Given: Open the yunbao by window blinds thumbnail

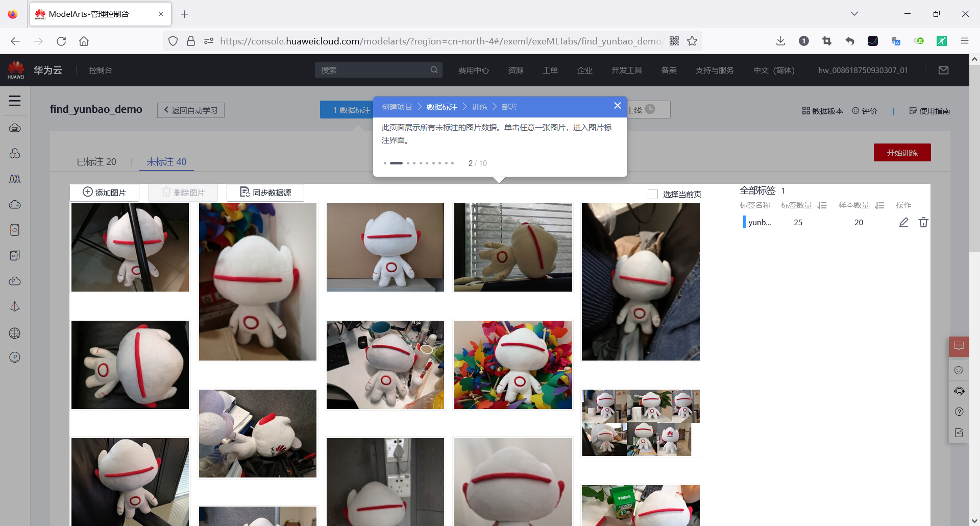Looking at the screenshot, I should (513, 248).
